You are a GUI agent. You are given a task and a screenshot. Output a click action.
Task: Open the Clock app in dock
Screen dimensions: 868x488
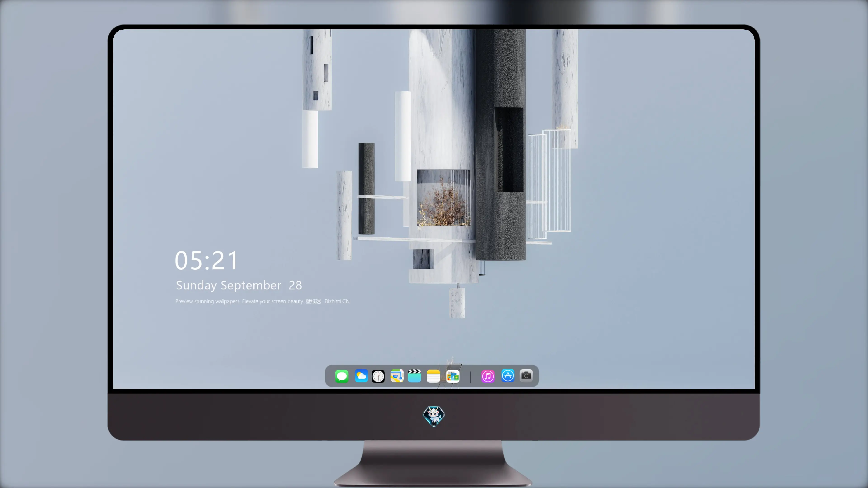(378, 376)
